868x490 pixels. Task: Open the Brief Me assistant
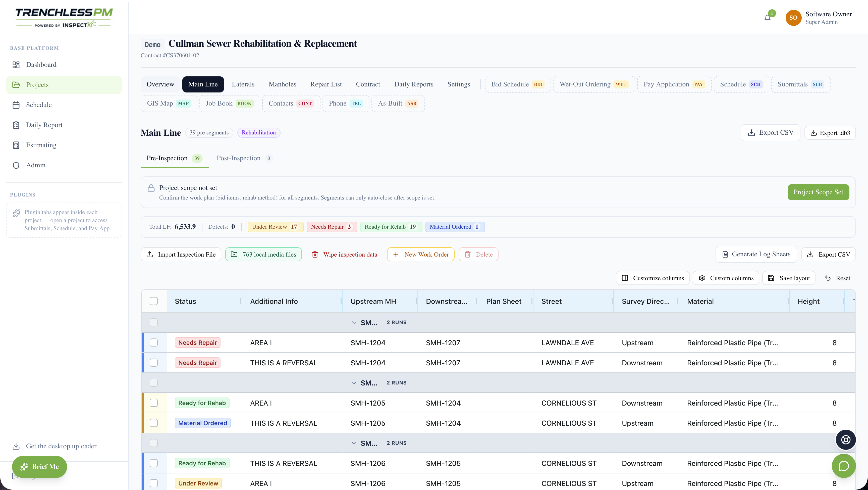click(x=39, y=467)
